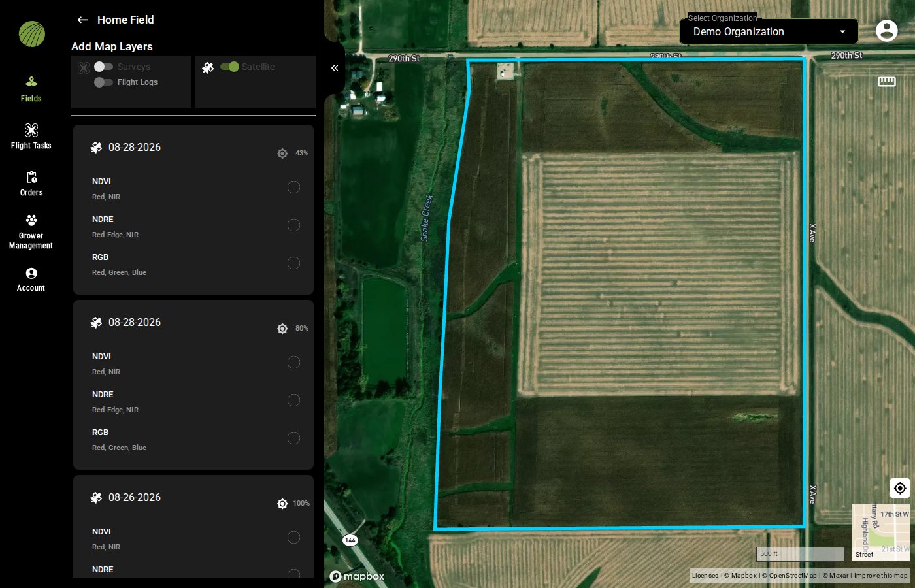The height and width of the screenshot is (588, 915).
Task: Select NDVI for 08-28-2026 43% imagery
Action: [x=294, y=188]
